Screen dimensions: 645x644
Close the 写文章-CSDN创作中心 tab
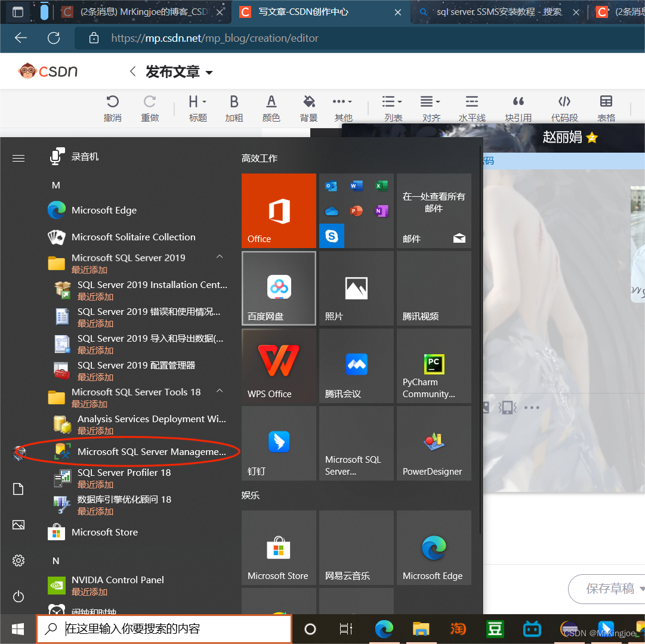(x=397, y=13)
